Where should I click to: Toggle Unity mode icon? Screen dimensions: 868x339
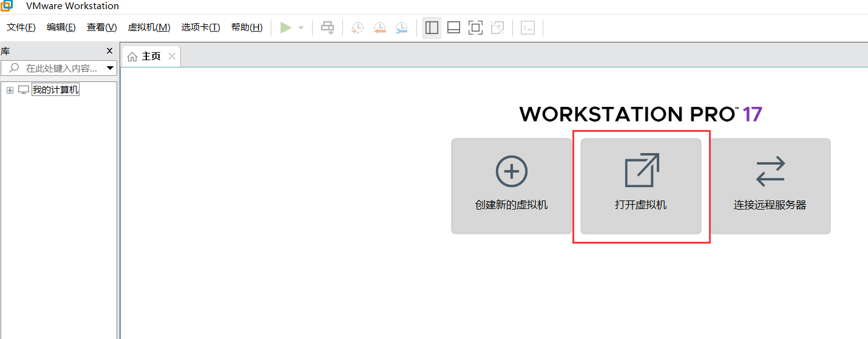pos(498,28)
